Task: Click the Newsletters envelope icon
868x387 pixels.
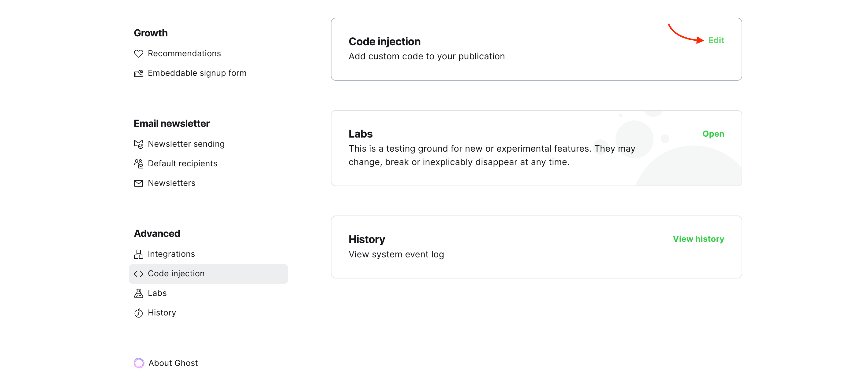Action: pyautogui.click(x=138, y=183)
